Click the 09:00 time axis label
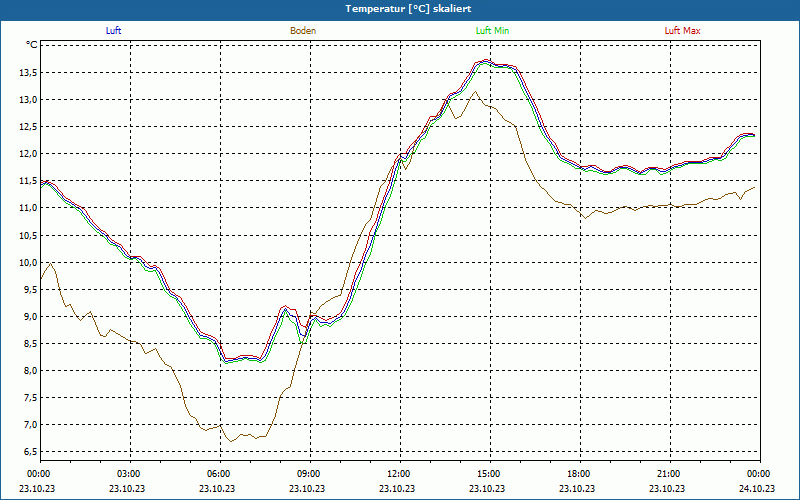Viewport: 800px width, 500px height. tap(310, 473)
